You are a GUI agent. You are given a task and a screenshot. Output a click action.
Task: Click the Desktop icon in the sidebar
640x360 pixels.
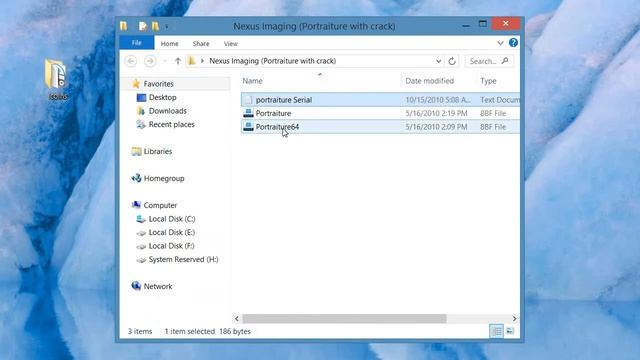pyautogui.click(x=141, y=97)
